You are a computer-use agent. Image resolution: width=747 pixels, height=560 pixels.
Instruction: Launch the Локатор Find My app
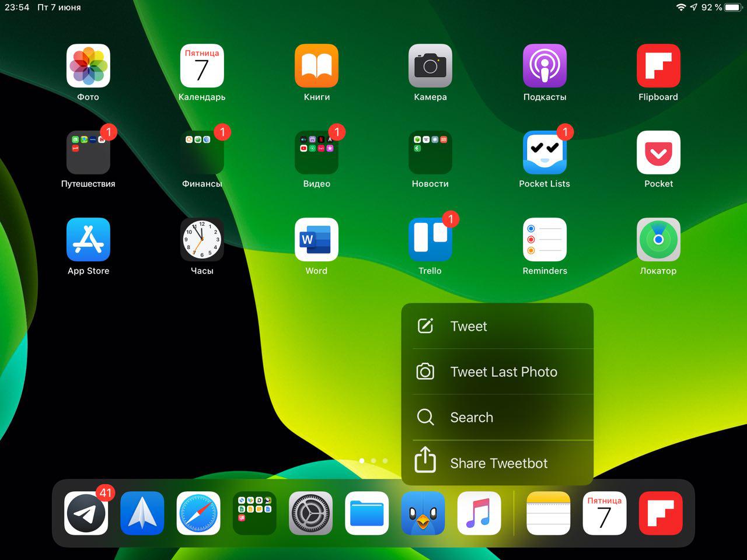pyautogui.click(x=658, y=239)
